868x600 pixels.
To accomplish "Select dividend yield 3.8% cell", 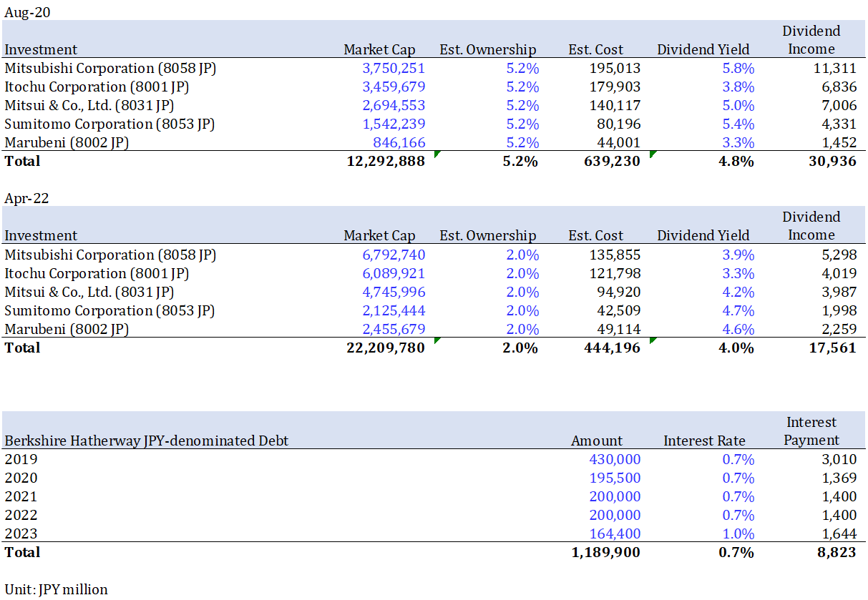I will coord(738,87).
